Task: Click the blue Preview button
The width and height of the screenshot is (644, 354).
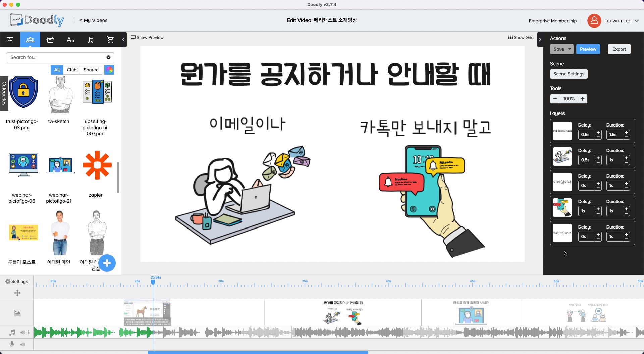Action: tap(588, 49)
